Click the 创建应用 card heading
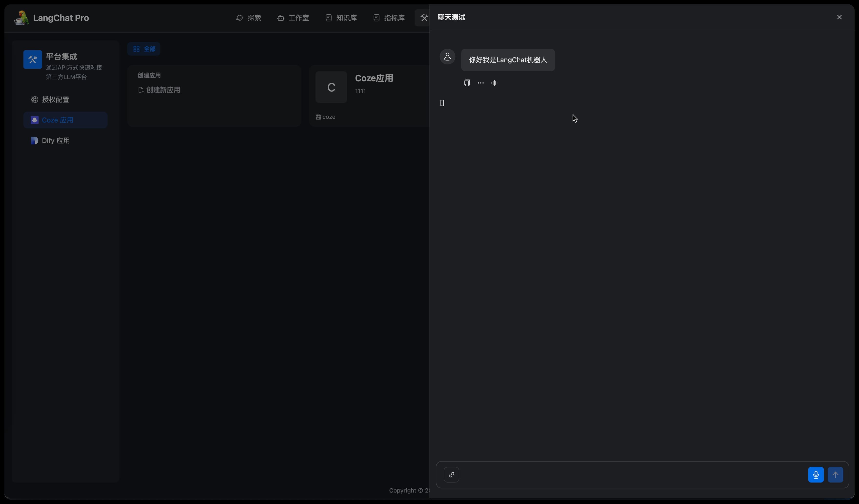The image size is (859, 504). [149, 75]
